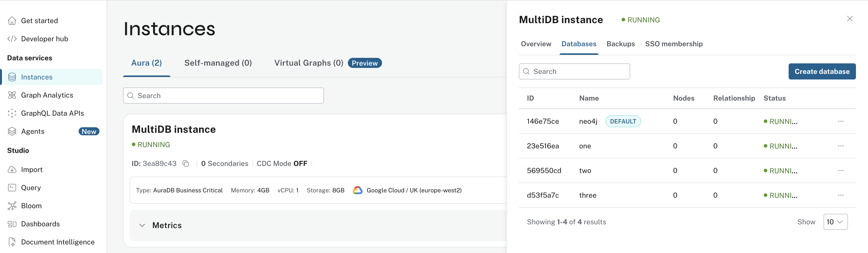This screenshot has width=868, height=253.
Task: Open the Bloom page
Action: (x=31, y=206)
